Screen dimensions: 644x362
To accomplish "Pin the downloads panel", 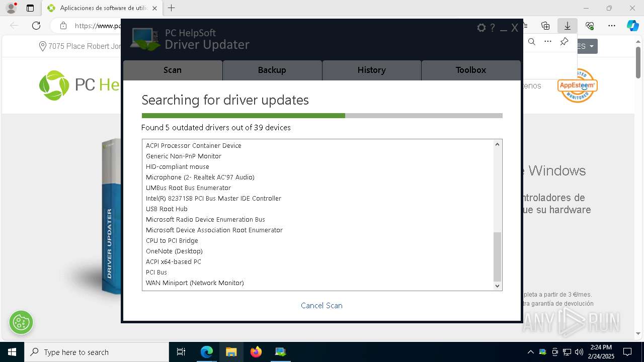I will coord(565,42).
